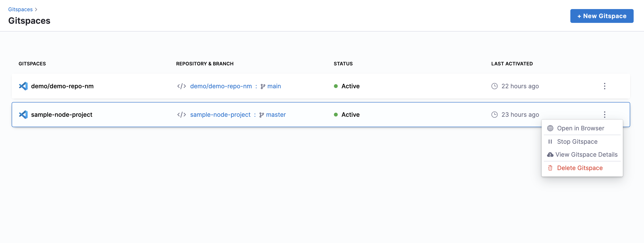Select Delete Gitspace in red
This screenshot has width=644, height=243.
pos(579,168)
